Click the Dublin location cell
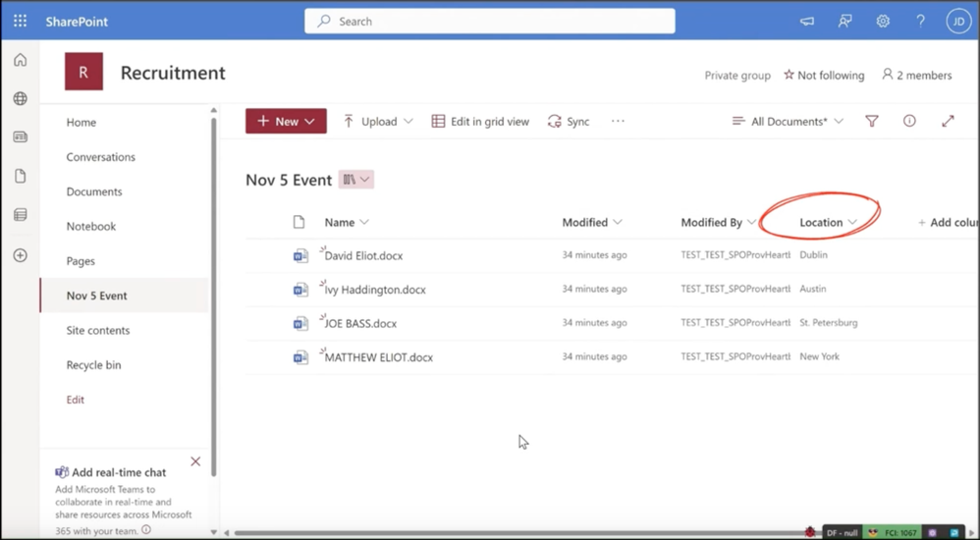This screenshot has height=540, width=980. [813, 255]
